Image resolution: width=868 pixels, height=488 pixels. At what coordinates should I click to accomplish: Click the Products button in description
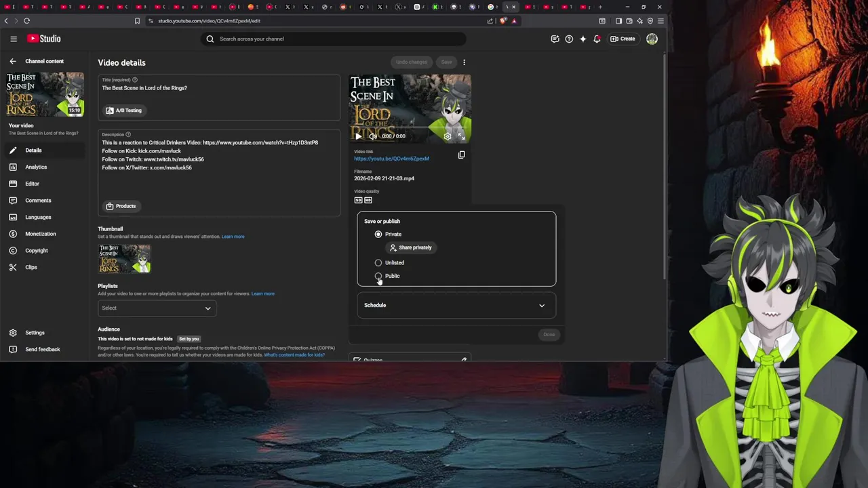(x=121, y=206)
